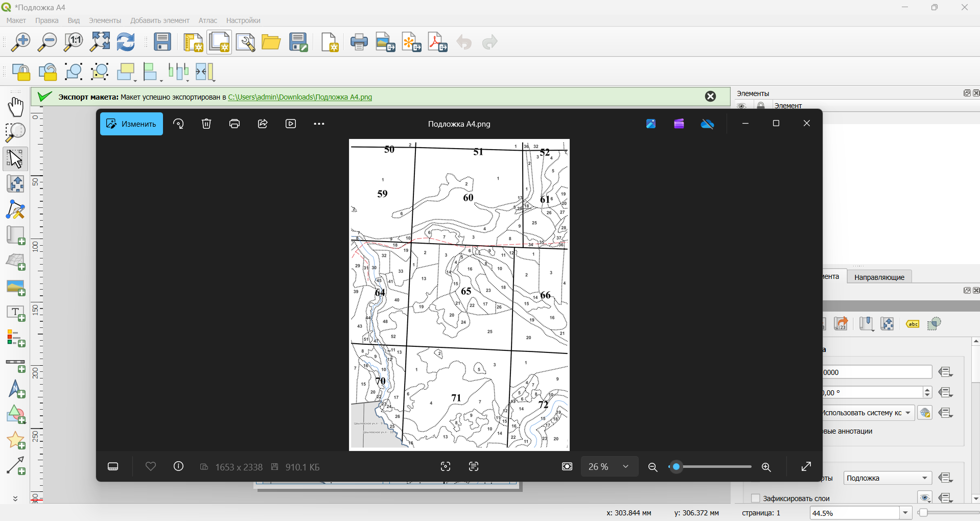Click the Export as PDF icon

pyautogui.click(x=438, y=42)
